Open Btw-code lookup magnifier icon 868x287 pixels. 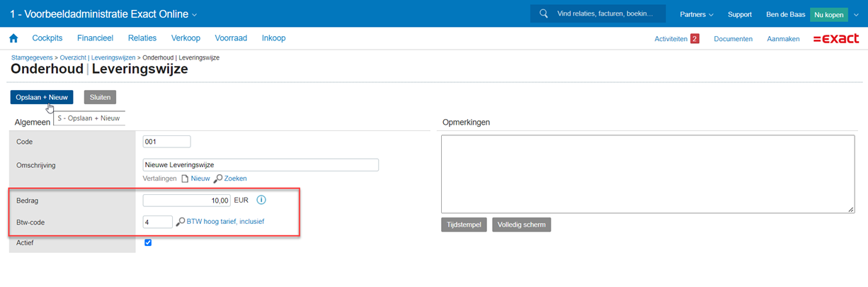point(181,222)
